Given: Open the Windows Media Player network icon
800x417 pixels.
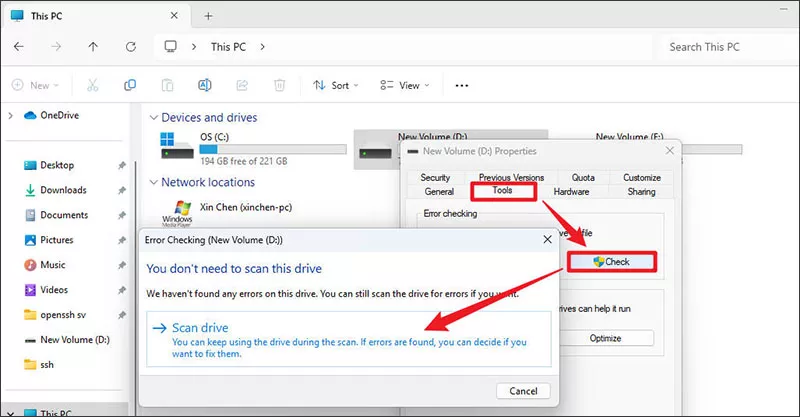Looking at the screenshot, I should tap(177, 213).
